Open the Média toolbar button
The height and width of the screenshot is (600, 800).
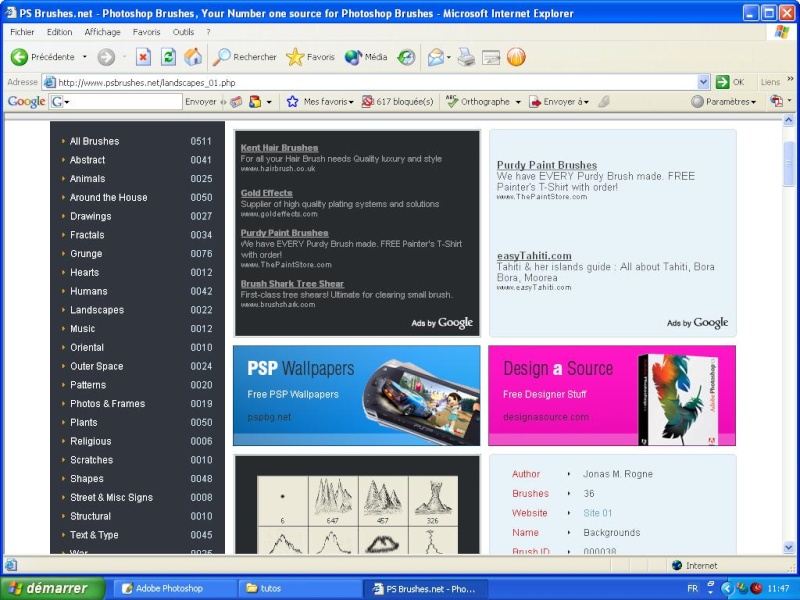(x=366, y=57)
